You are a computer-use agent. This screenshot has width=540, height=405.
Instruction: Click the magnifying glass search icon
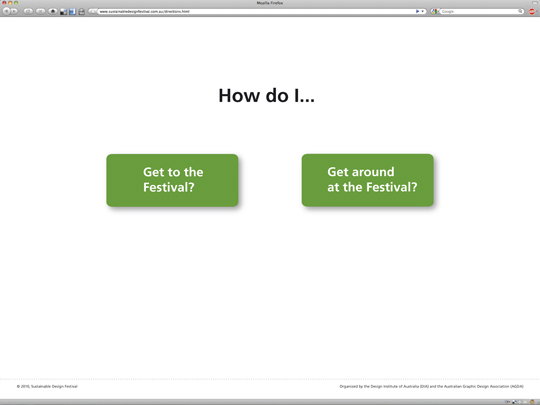(x=520, y=11)
